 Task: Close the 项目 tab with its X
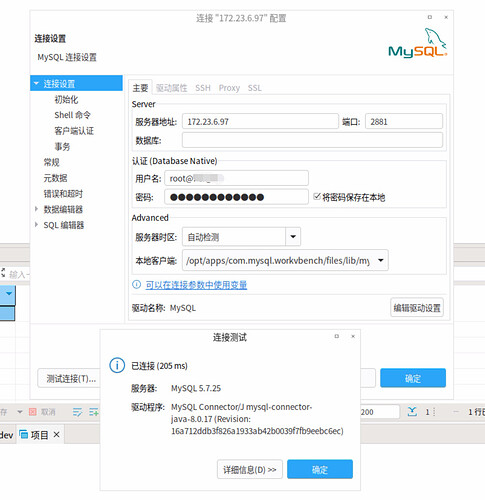[57, 434]
